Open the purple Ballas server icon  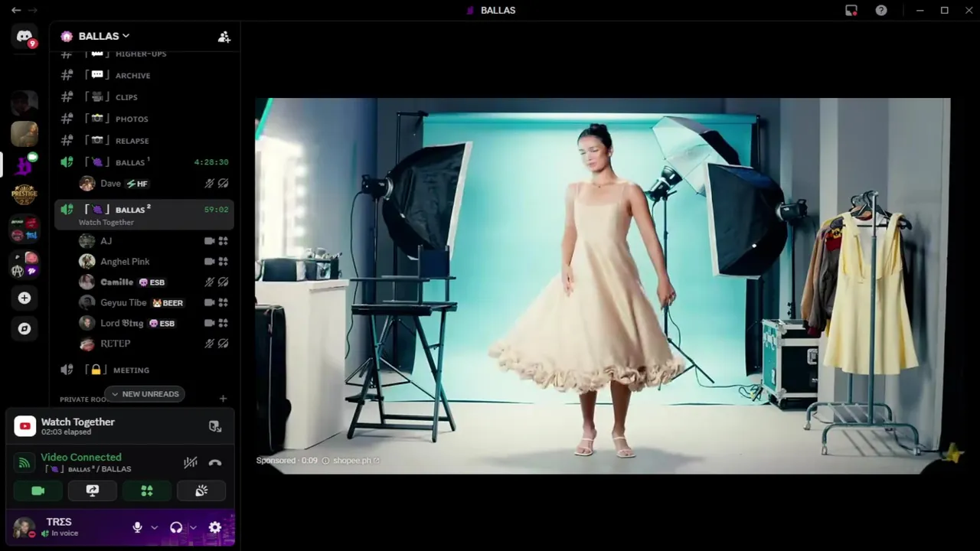coord(24,164)
